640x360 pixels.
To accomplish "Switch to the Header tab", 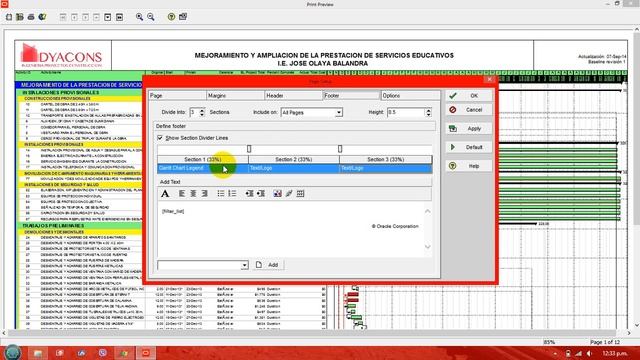I will pyautogui.click(x=293, y=96).
